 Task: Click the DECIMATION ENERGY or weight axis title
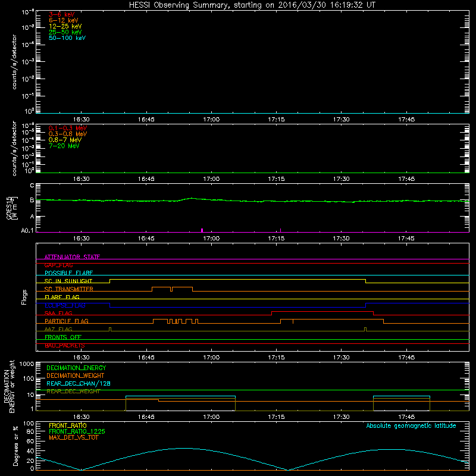pos(10,386)
